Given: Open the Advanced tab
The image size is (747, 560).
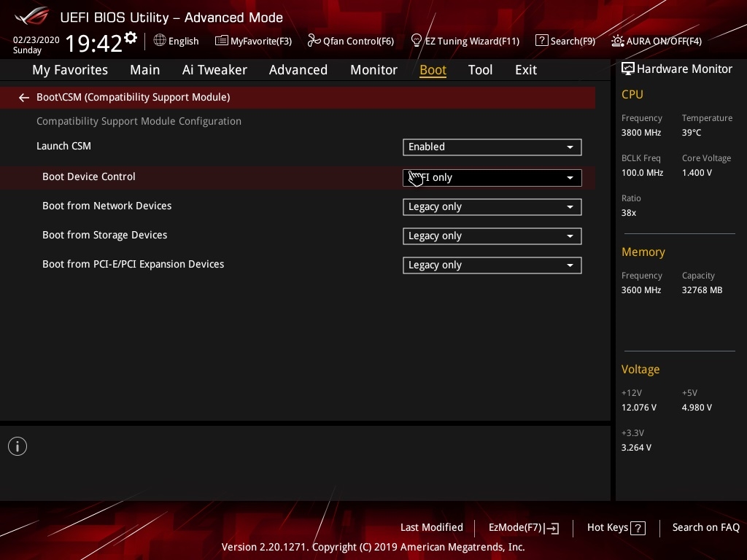Looking at the screenshot, I should coord(298,70).
